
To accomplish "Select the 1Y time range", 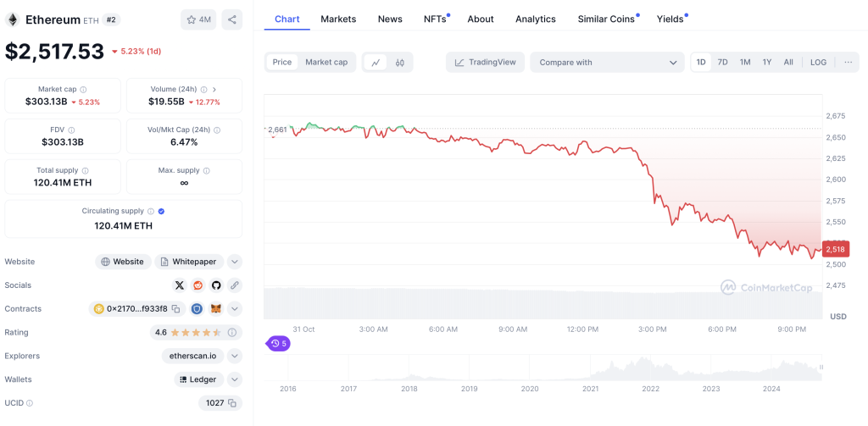I will pyautogui.click(x=766, y=63).
